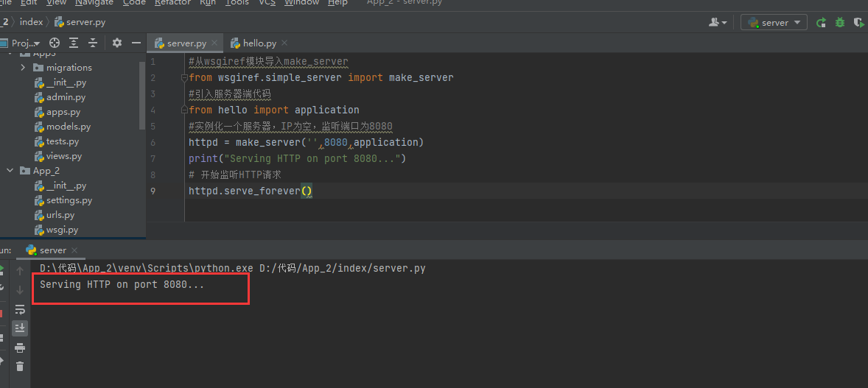Fold code marker at line 4
Screen dimensions: 868x388
tap(185, 110)
